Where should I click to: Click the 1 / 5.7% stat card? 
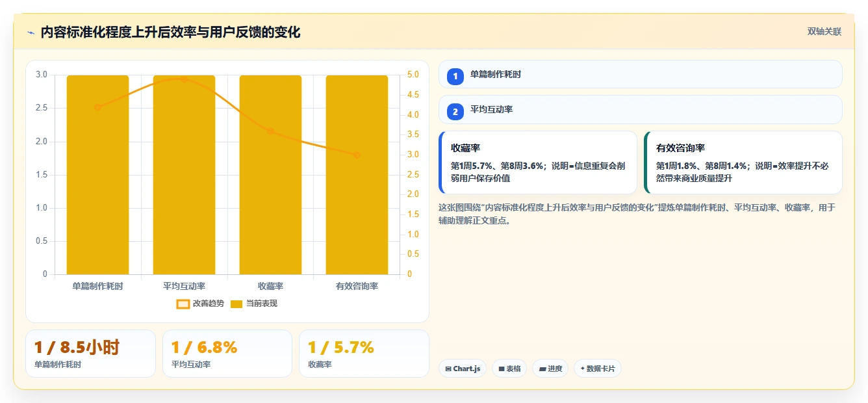364,354
